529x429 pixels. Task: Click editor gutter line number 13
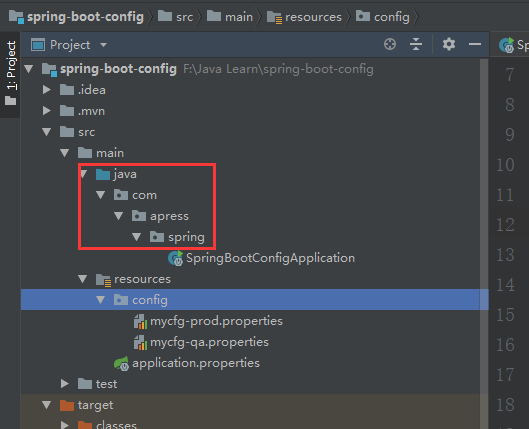505,255
